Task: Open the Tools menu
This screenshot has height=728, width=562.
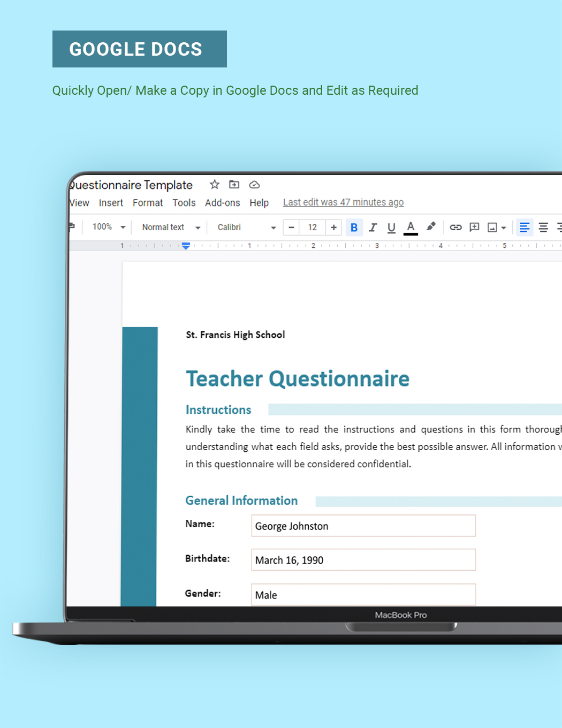Action: click(x=184, y=203)
